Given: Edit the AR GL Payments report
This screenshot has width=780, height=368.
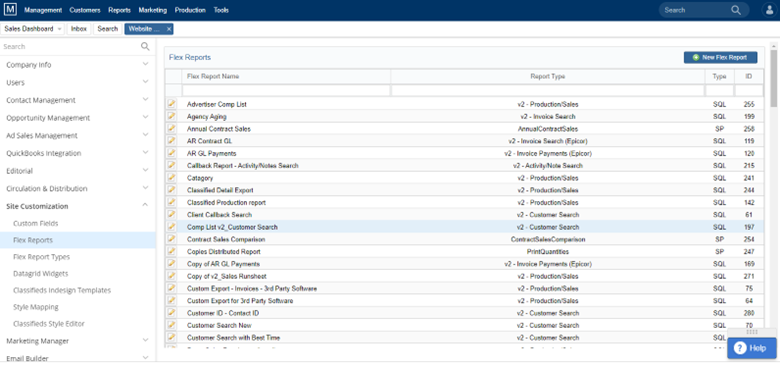Looking at the screenshot, I should pyautogui.click(x=172, y=153).
